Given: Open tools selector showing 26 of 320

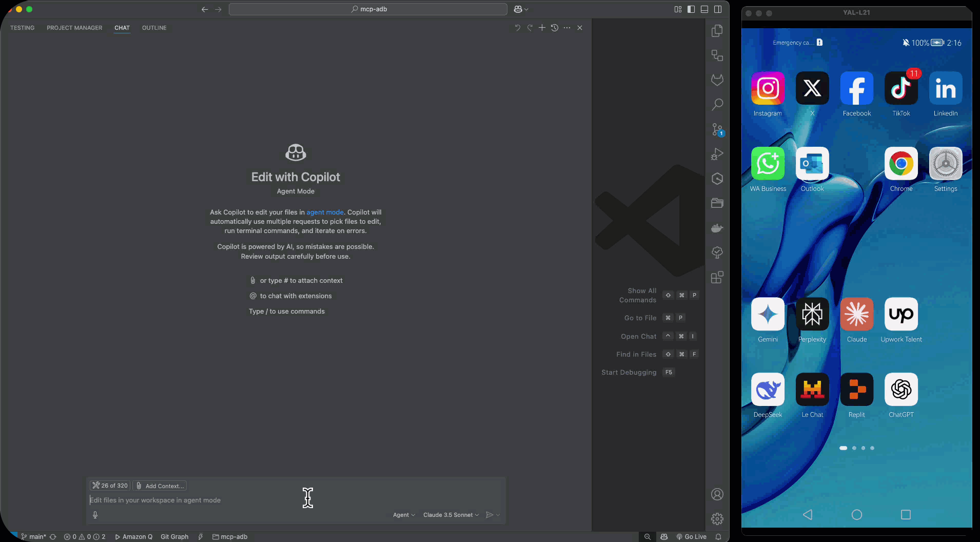Looking at the screenshot, I should pos(110,486).
